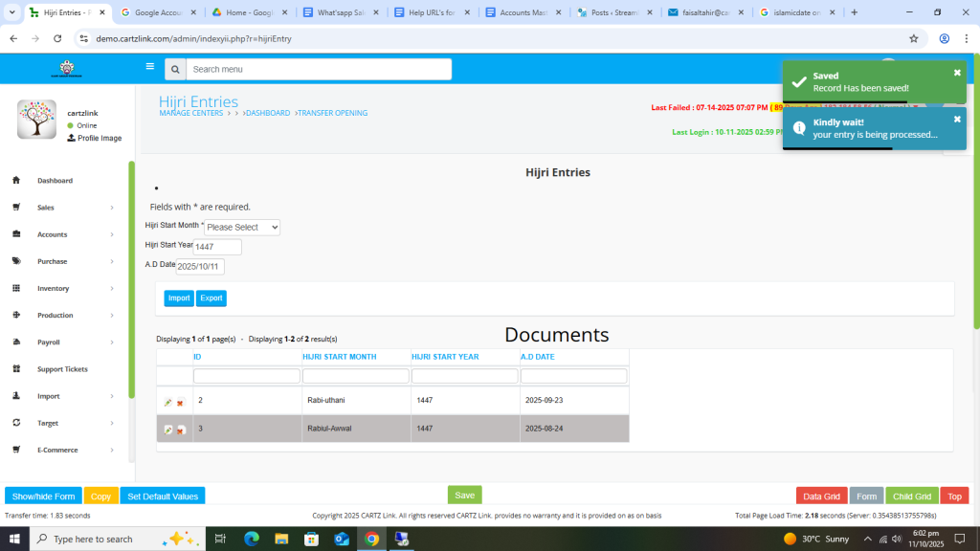Close the Saved notification
Image resolution: width=980 pixels, height=551 pixels.
957,73
